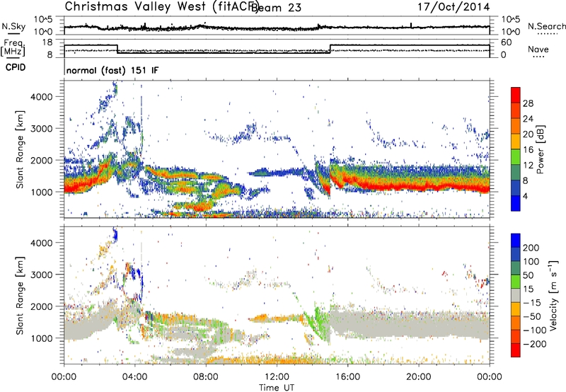The height and width of the screenshot is (392, 566).
Task: Click the blue top of velocity colorbar
Action: pos(516,240)
